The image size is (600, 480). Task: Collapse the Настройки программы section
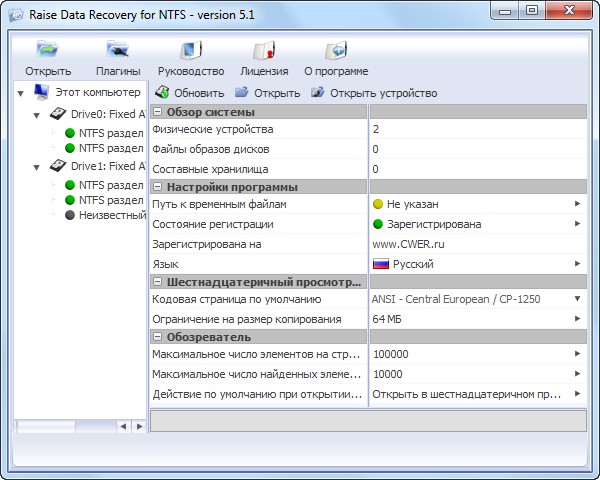tap(158, 187)
